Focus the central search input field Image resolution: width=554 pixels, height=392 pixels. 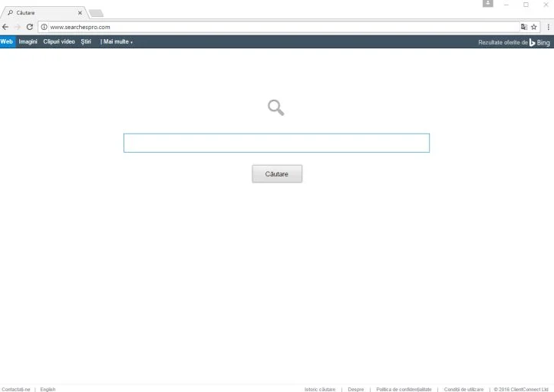(277, 143)
